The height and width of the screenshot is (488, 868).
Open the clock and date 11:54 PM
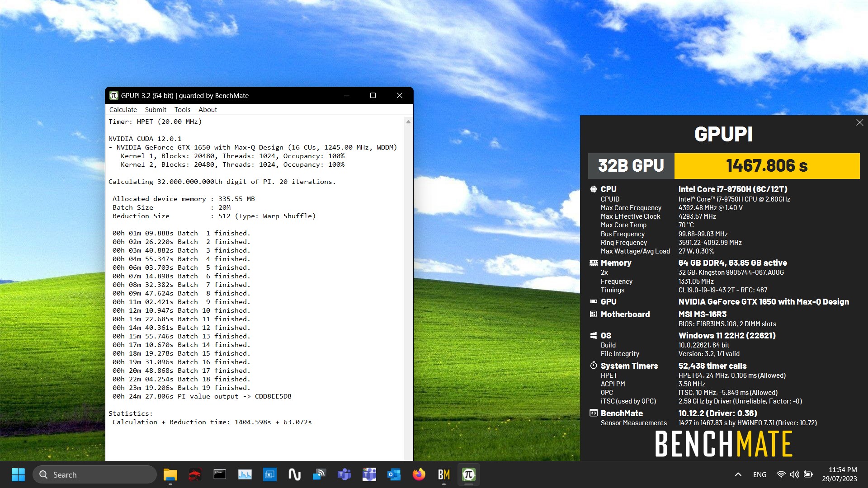840,474
